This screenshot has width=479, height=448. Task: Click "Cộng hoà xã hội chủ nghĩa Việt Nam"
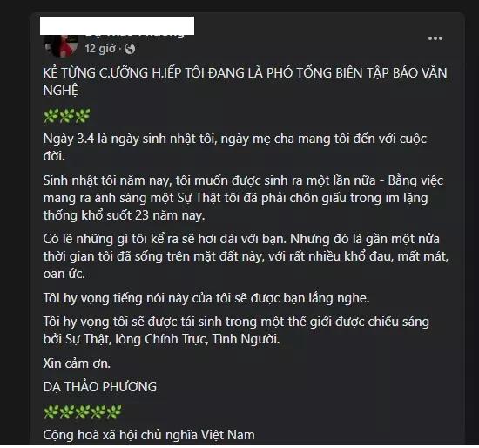click(149, 435)
